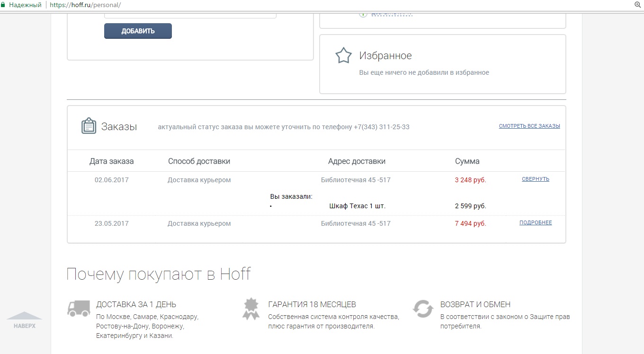Expand 23.05.2017 order with ПОДРОБНЕЕ
The width and height of the screenshot is (644, 354).
point(536,222)
